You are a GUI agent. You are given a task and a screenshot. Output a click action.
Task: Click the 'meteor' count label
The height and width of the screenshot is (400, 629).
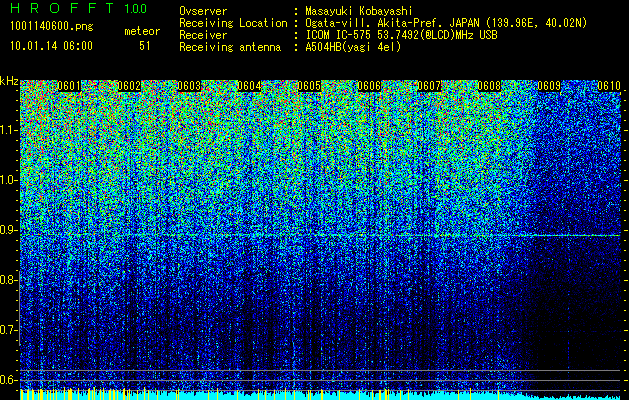(x=142, y=31)
